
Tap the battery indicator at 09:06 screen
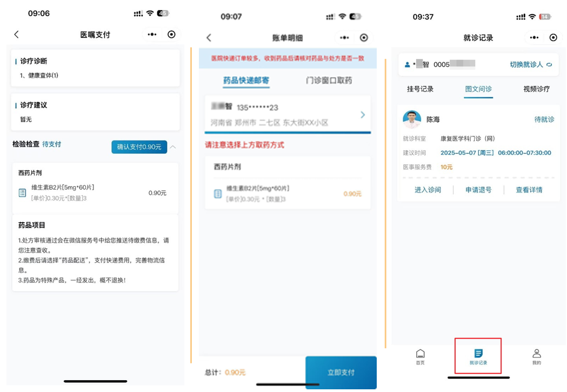pyautogui.click(x=163, y=14)
